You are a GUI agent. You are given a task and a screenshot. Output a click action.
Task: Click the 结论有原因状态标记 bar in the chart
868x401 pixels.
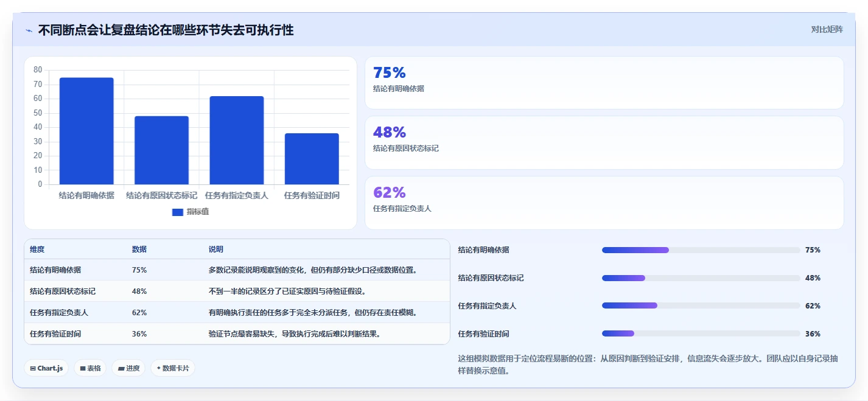coord(161,150)
